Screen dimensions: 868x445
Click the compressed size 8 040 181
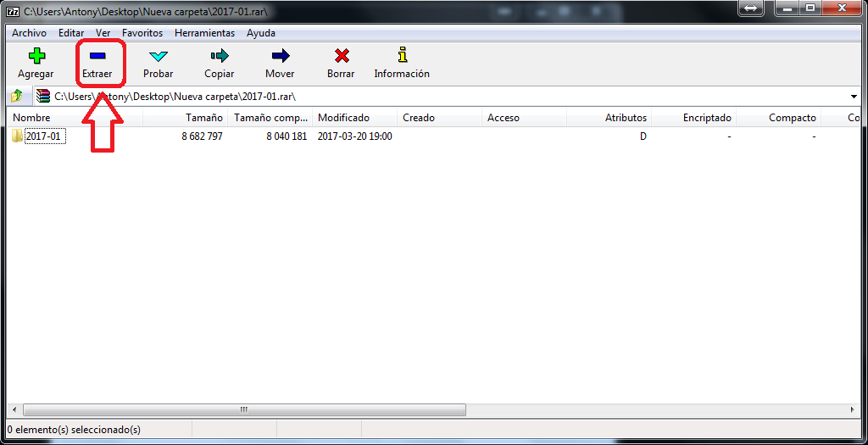pyautogui.click(x=287, y=136)
